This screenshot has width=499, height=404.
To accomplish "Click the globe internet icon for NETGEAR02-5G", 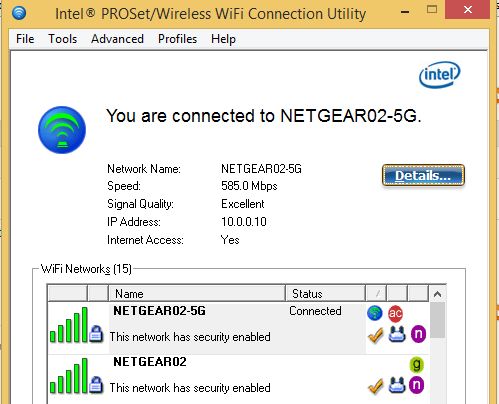I will (x=375, y=313).
